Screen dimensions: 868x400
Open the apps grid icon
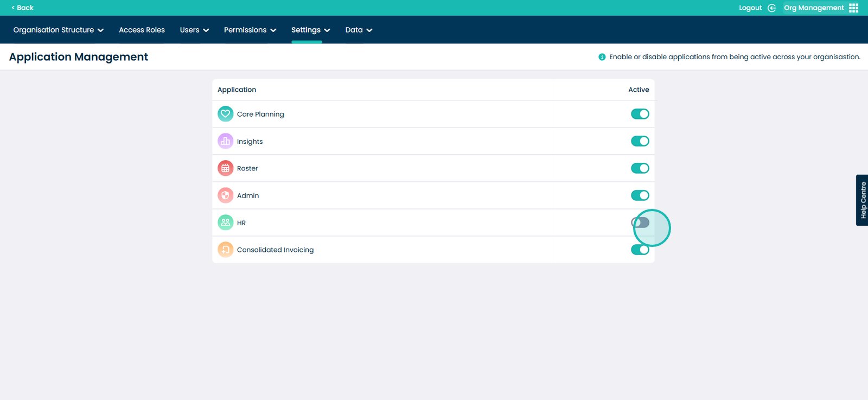coord(853,8)
